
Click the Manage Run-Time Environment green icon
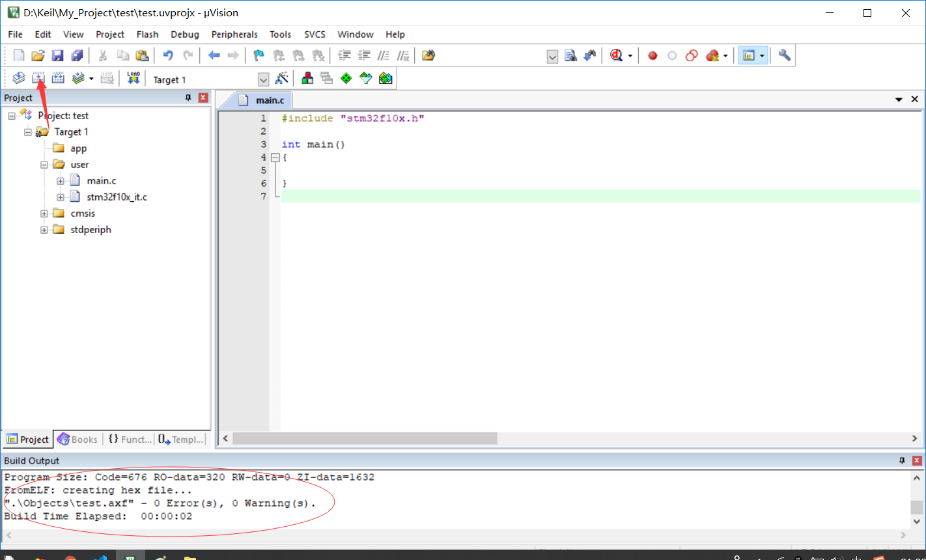[x=346, y=79]
